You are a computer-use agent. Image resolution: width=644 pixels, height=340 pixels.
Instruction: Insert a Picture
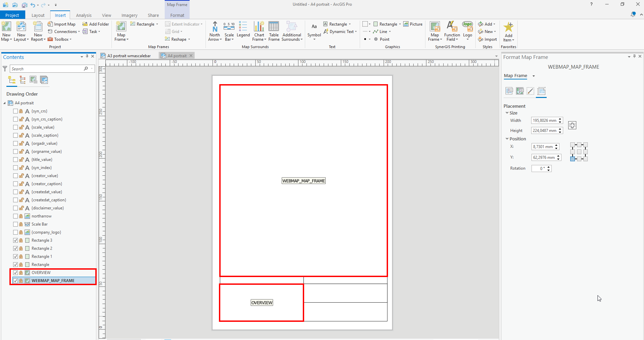(413, 24)
